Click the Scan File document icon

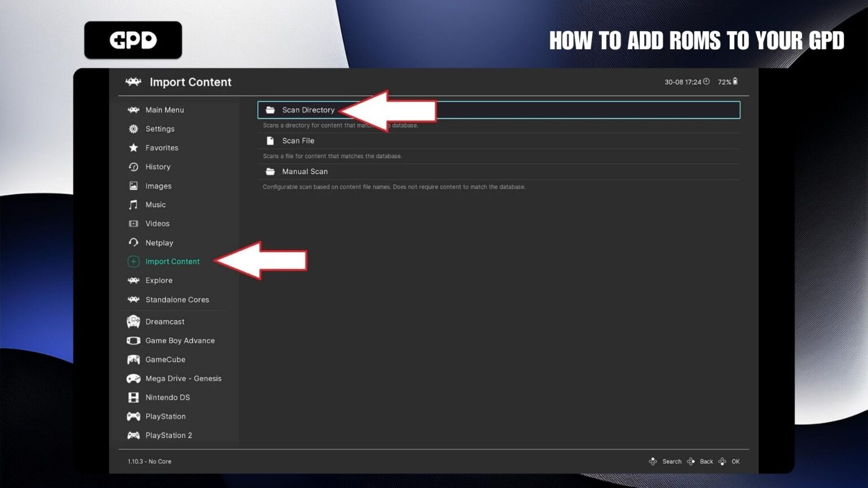point(270,141)
